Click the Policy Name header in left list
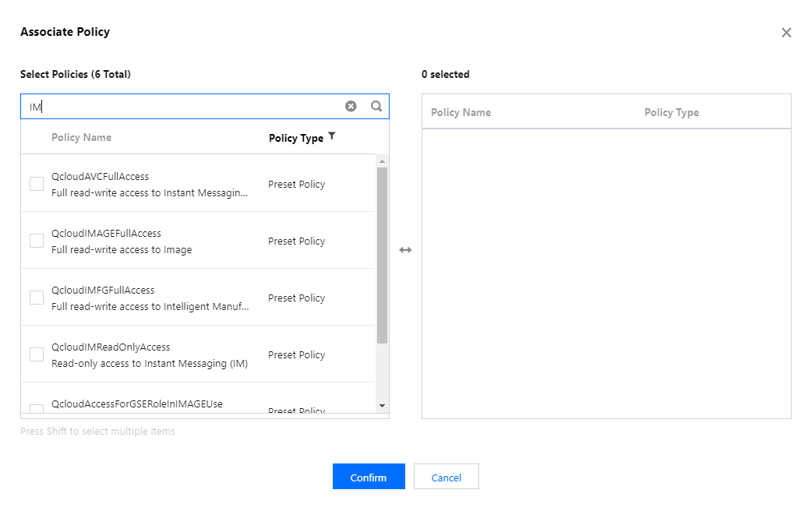The width and height of the screenshot is (812, 511). (x=81, y=138)
